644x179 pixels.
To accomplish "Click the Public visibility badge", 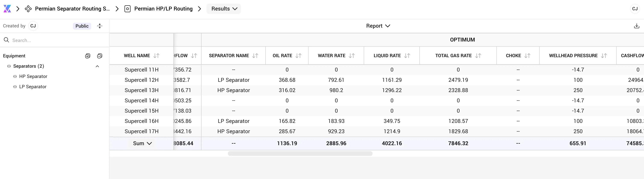I will 82,26.
